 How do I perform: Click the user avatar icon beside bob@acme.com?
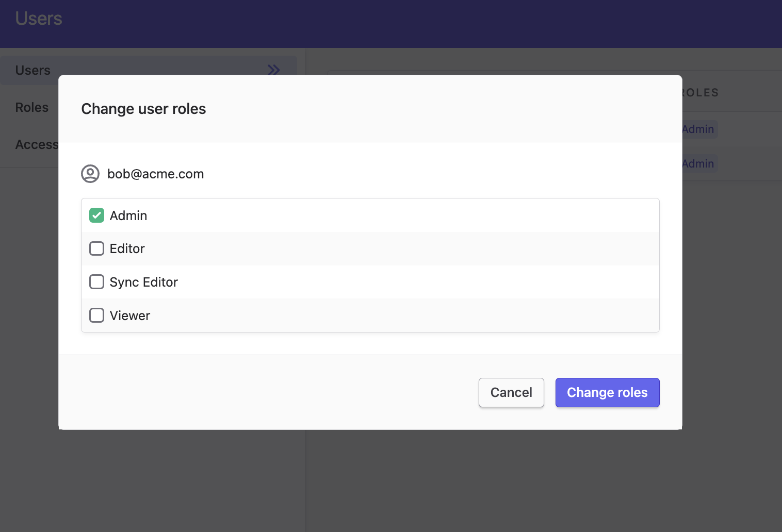pyautogui.click(x=90, y=174)
